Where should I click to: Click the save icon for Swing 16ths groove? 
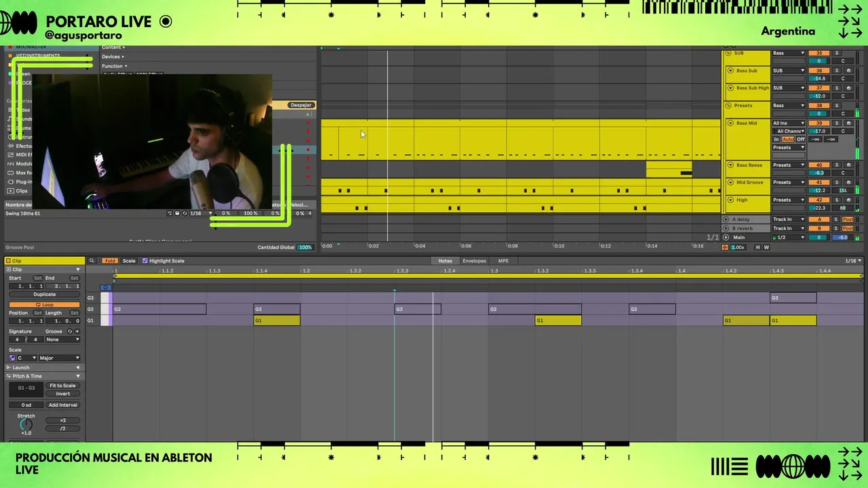pyautogui.click(x=177, y=213)
